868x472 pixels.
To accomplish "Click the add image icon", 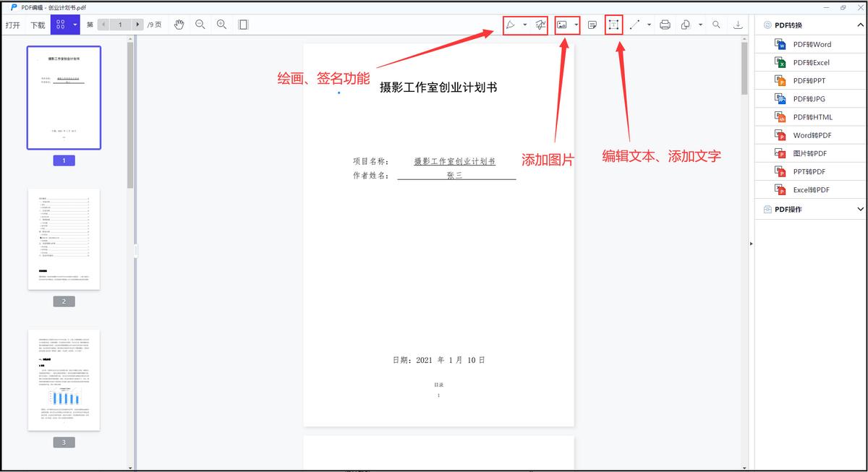I will (x=561, y=25).
